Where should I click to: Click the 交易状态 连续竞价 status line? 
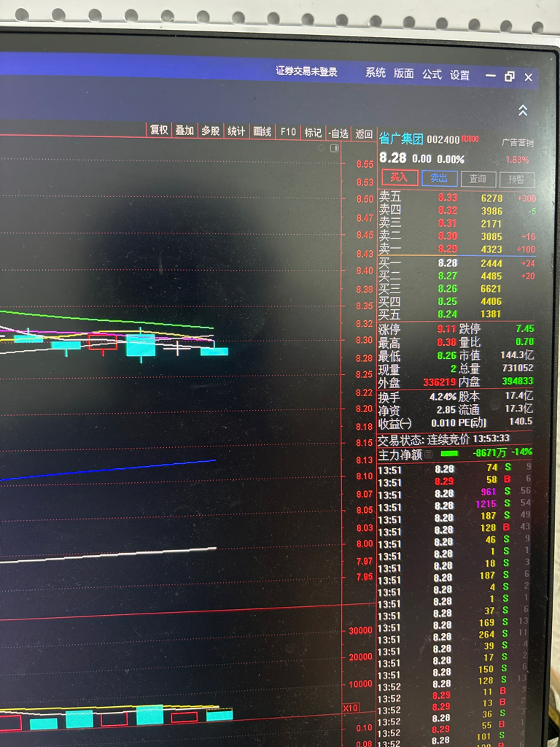pos(443,438)
